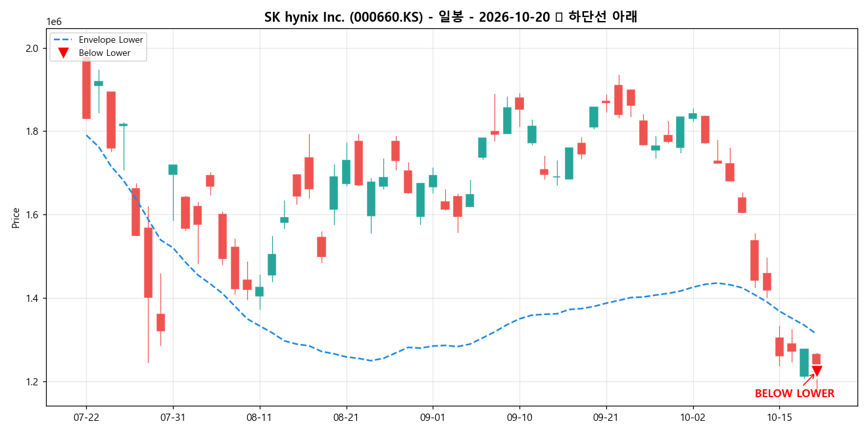Screen dimensions: 868x434
Task: Select the 1.6 y-axis tick label
Action: coord(32,215)
